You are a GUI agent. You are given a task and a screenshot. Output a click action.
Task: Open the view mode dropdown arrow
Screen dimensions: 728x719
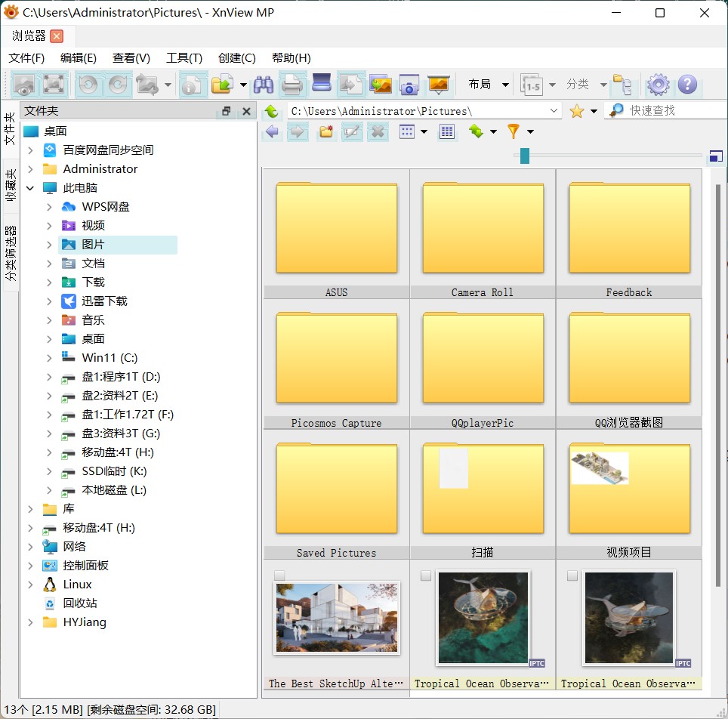coord(424,132)
